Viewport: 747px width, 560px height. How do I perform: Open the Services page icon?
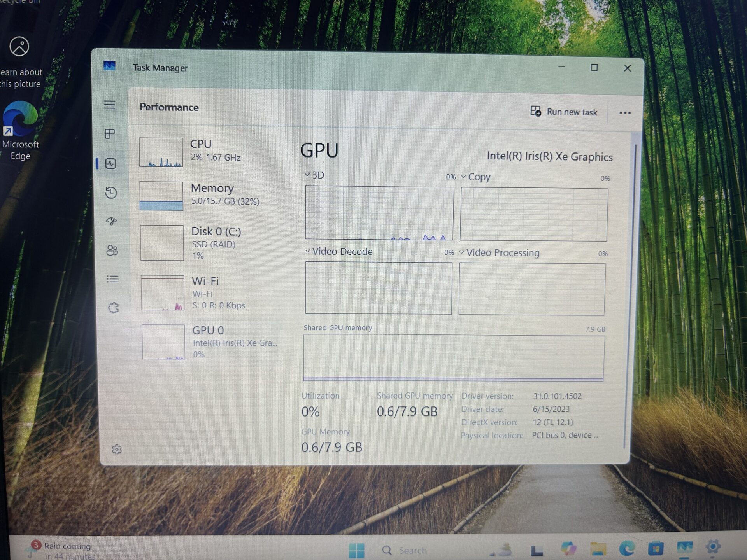pos(113,308)
